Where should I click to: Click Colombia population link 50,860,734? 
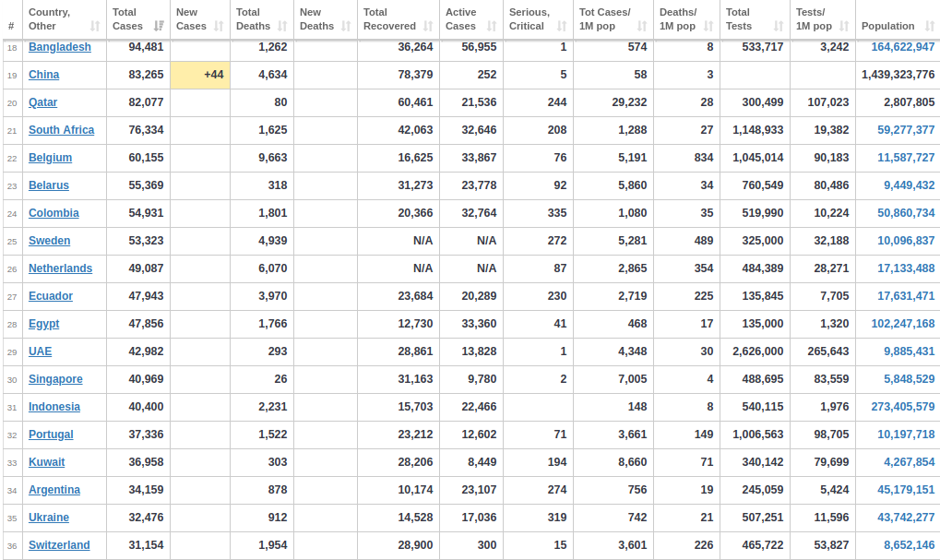[x=906, y=213]
